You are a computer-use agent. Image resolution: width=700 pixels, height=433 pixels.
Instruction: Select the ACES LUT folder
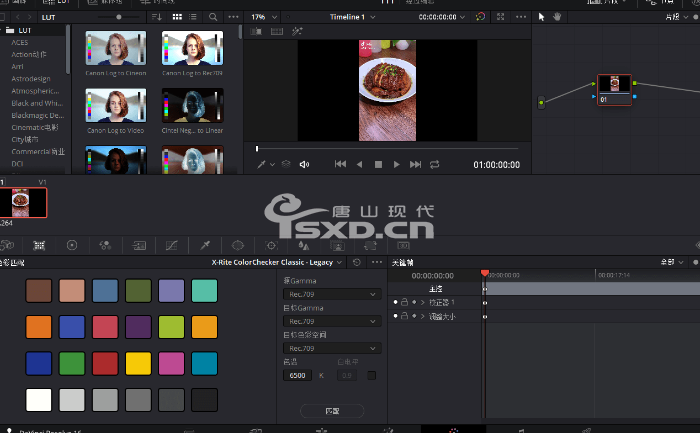[20, 42]
